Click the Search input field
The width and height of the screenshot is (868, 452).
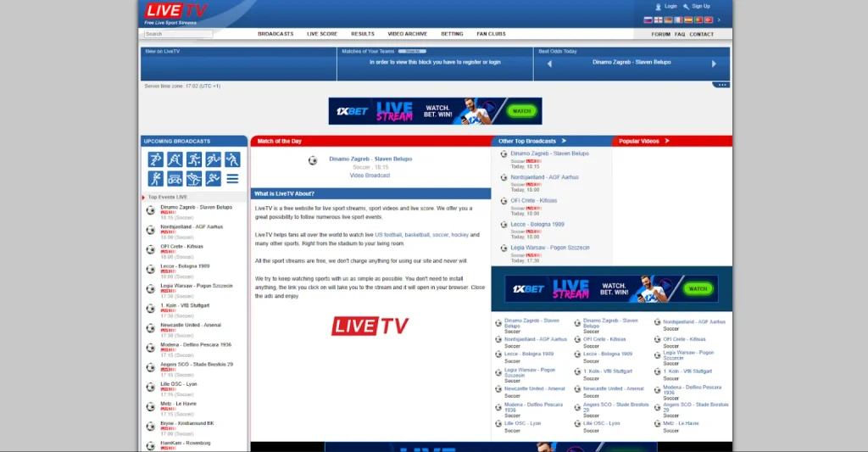click(x=177, y=34)
